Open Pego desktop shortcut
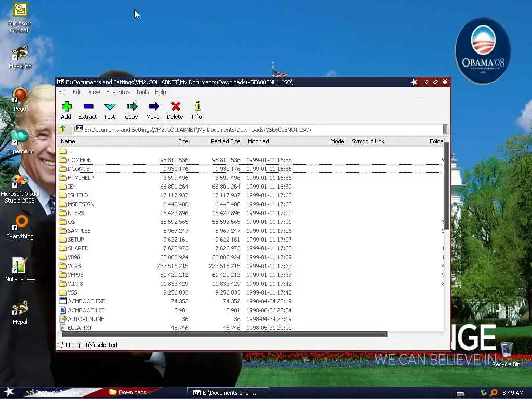532x399 pixels. (20, 99)
